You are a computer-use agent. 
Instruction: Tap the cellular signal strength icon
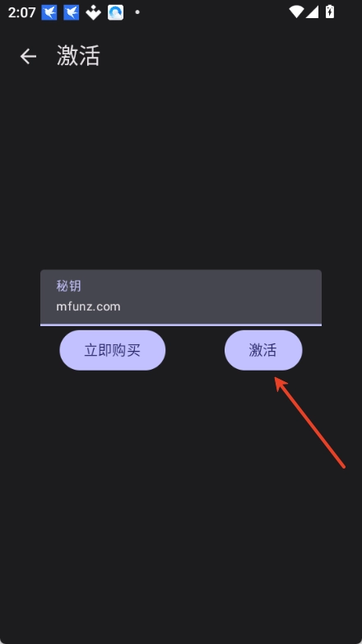click(313, 12)
